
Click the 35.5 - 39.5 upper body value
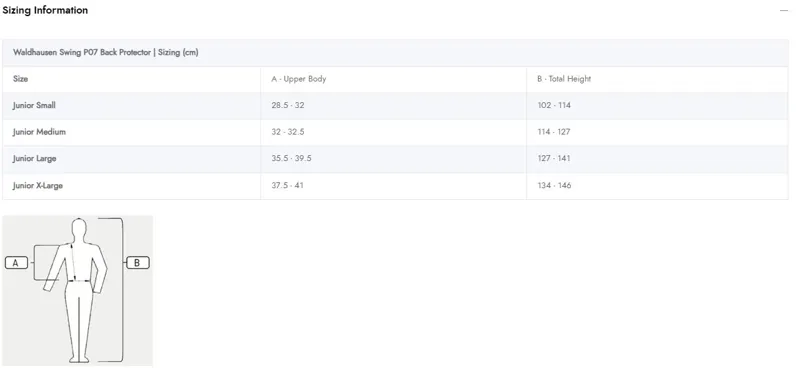pyautogui.click(x=291, y=159)
